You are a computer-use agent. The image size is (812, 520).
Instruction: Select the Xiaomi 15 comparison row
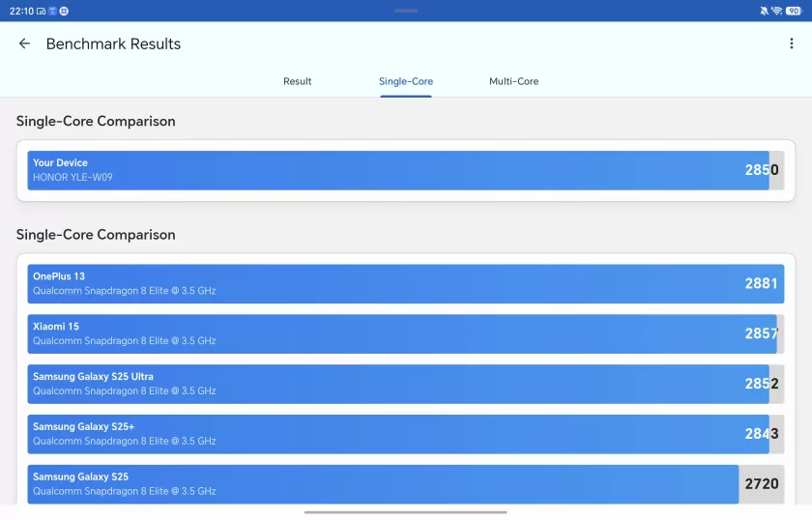click(x=406, y=334)
